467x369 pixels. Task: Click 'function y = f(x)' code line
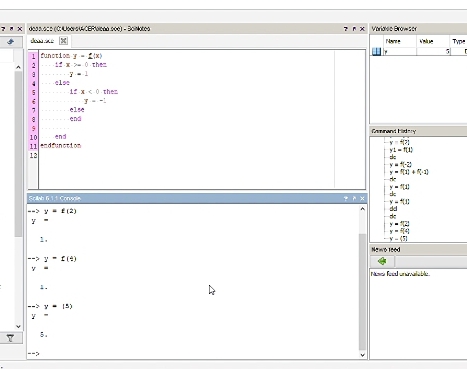(x=71, y=56)
